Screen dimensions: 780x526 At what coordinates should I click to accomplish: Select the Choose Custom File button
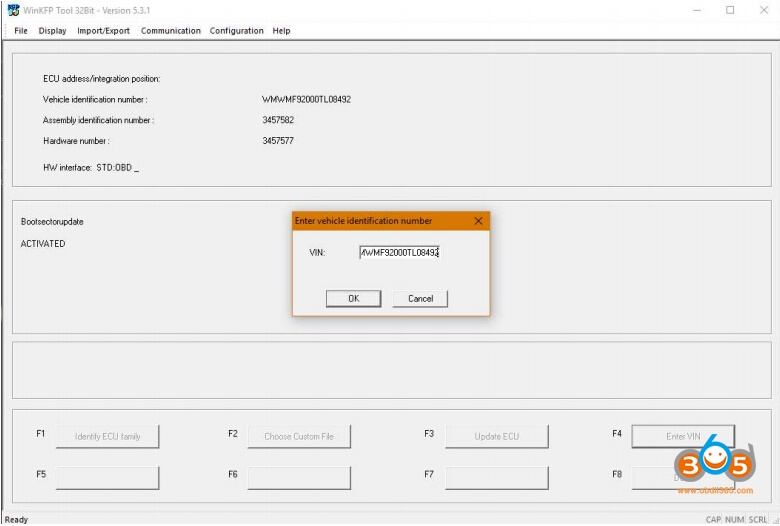[x=299, y=436]
